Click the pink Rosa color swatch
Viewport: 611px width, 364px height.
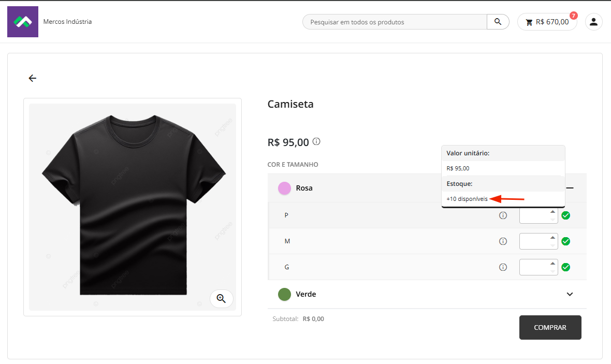pyautogui.click(x=284, y=188)
